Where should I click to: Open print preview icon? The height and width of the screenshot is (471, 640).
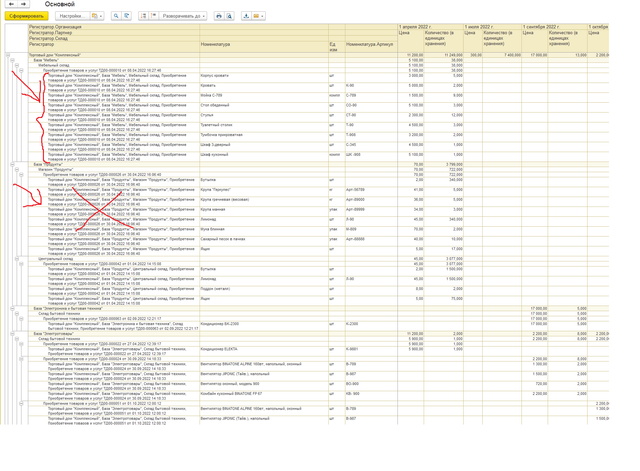[229, 16]
